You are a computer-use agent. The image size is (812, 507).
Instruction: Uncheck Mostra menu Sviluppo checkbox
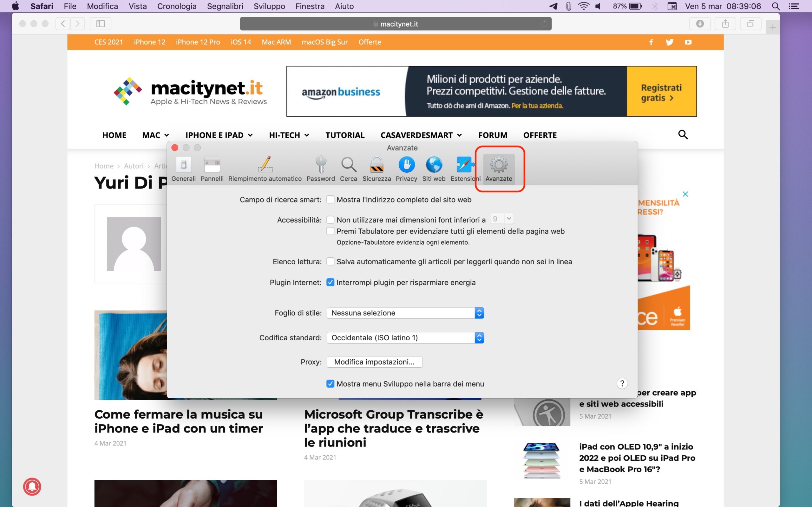click(330, 384)
